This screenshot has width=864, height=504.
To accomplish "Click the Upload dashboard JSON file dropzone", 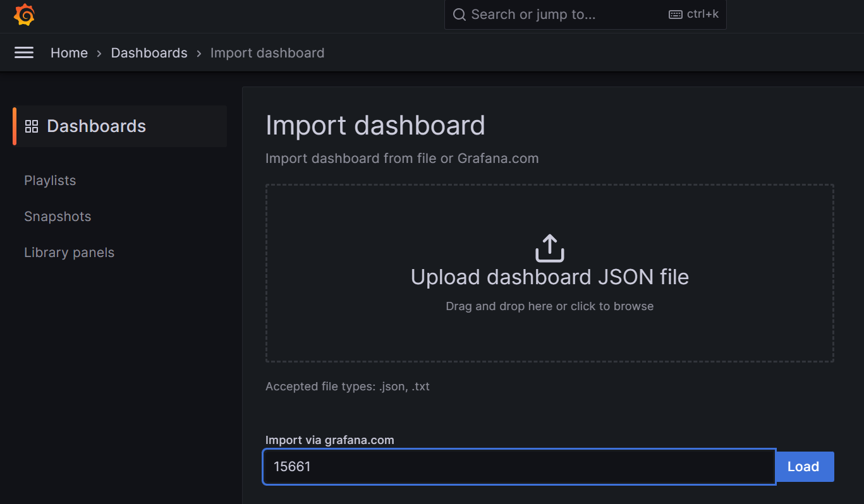I will [x=550, y=273].
